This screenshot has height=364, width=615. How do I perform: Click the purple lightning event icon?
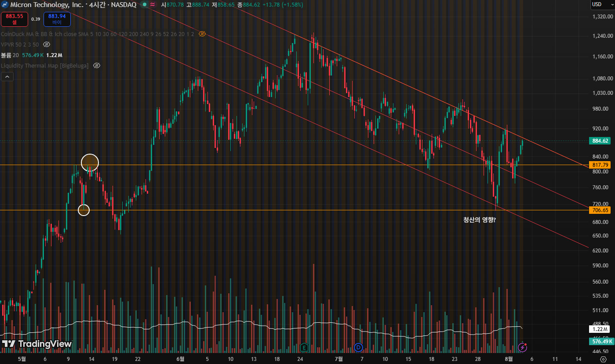click(x=522, y=347)
